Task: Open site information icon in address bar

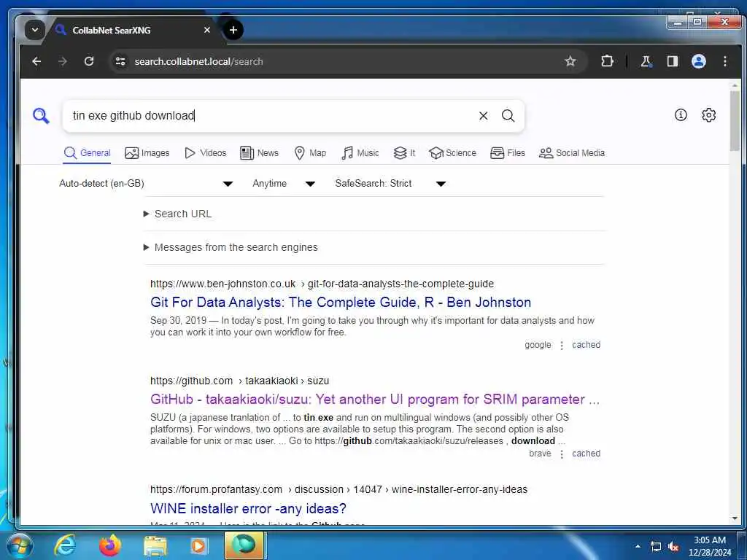Action: pos(120,61)
